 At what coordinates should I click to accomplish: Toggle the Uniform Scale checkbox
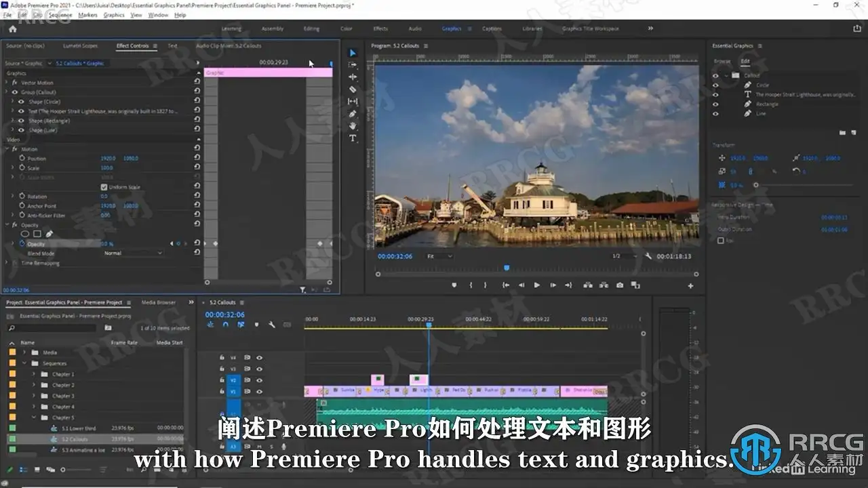tap(104, 187)
